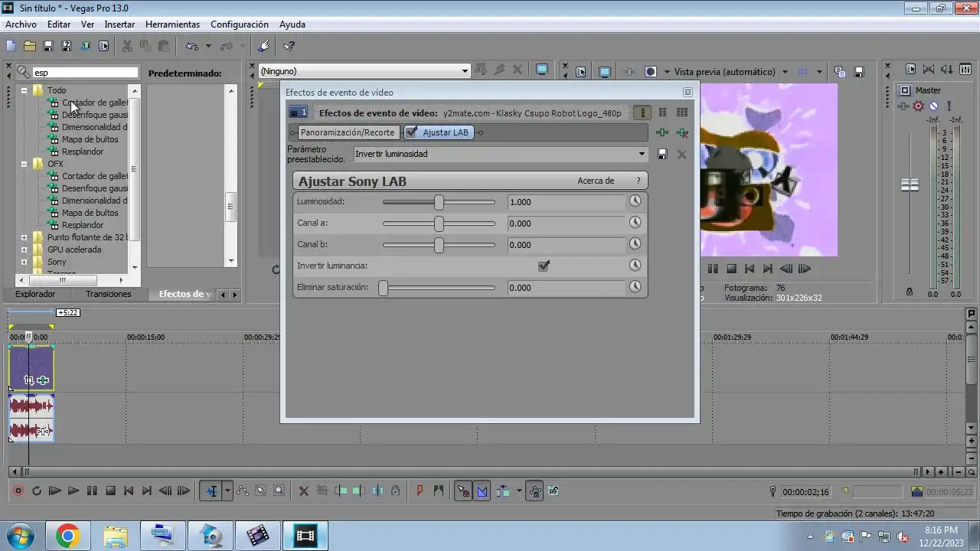Click the effects search field containing esp
Viewport: 980px width, 551px height.
pos(85,73)
